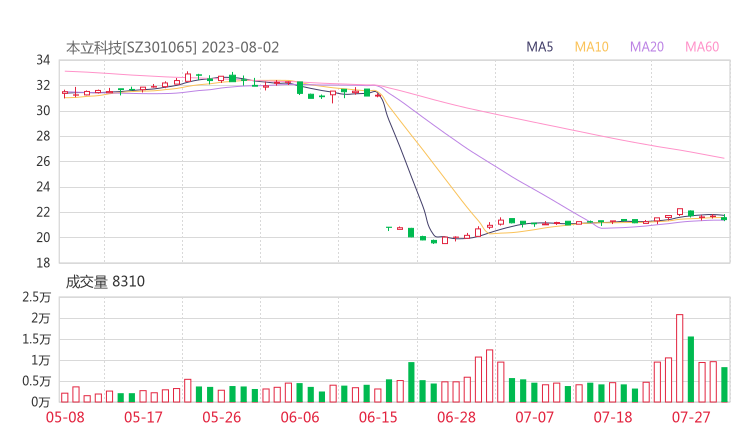
Task: Click the 07-18 date label
Action: click(613, 417)
